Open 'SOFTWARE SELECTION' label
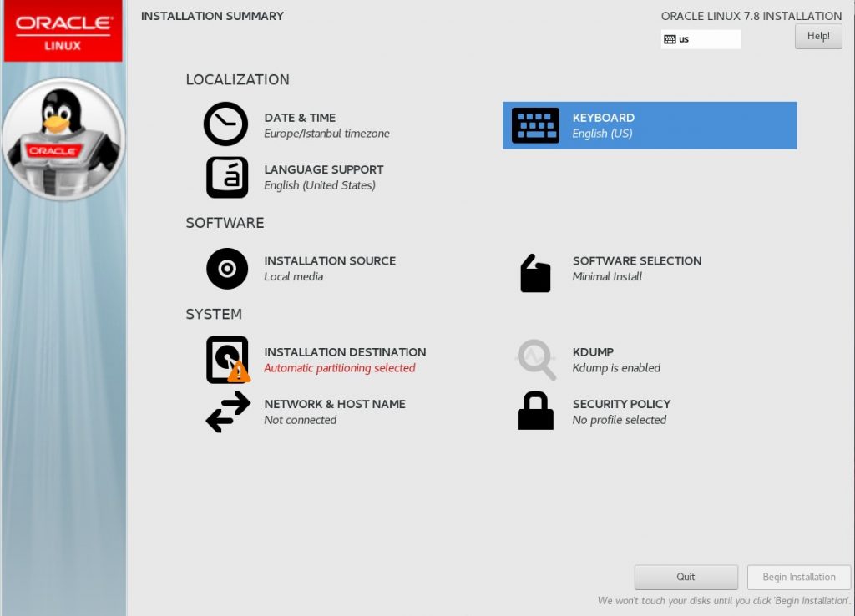Image resolution: width=855 pixels, height=616 pixels. (x=637, y=261)
